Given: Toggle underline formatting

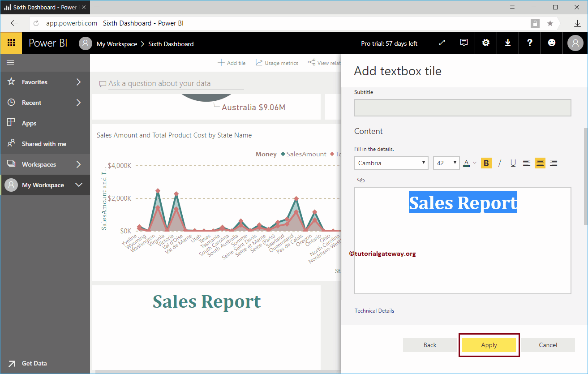Looking at the screenshot, I should point(513,163).
